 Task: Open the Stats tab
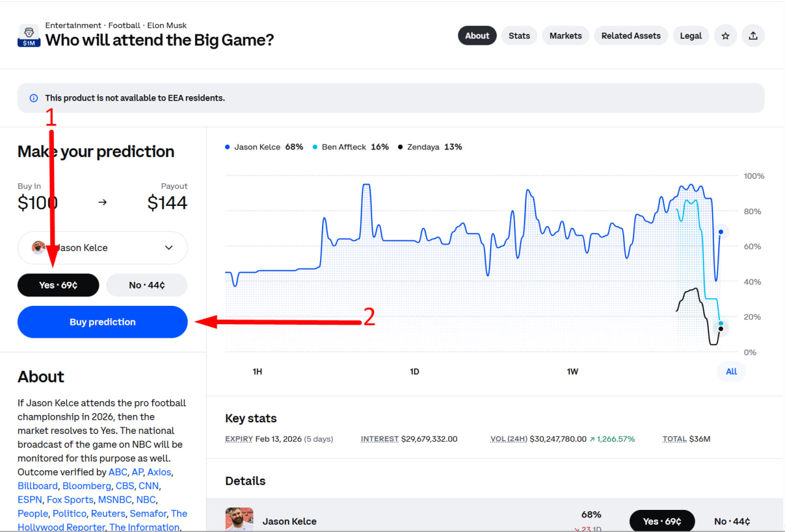[x=519, y=36]
